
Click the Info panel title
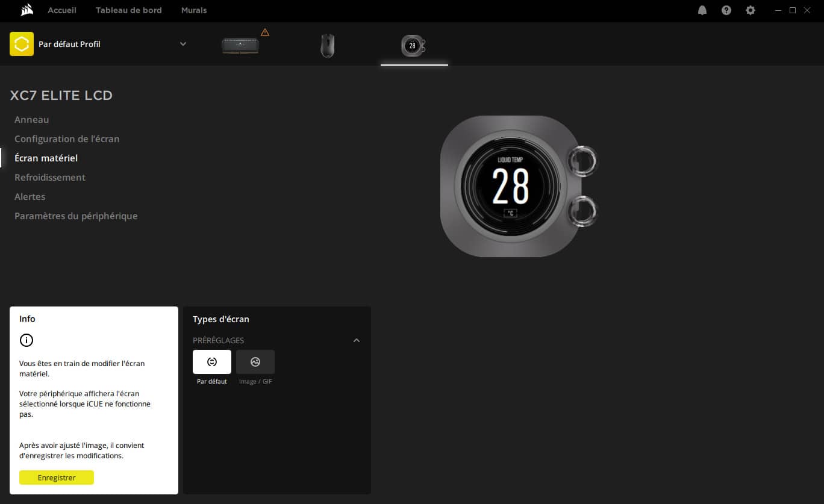(27, 319)
